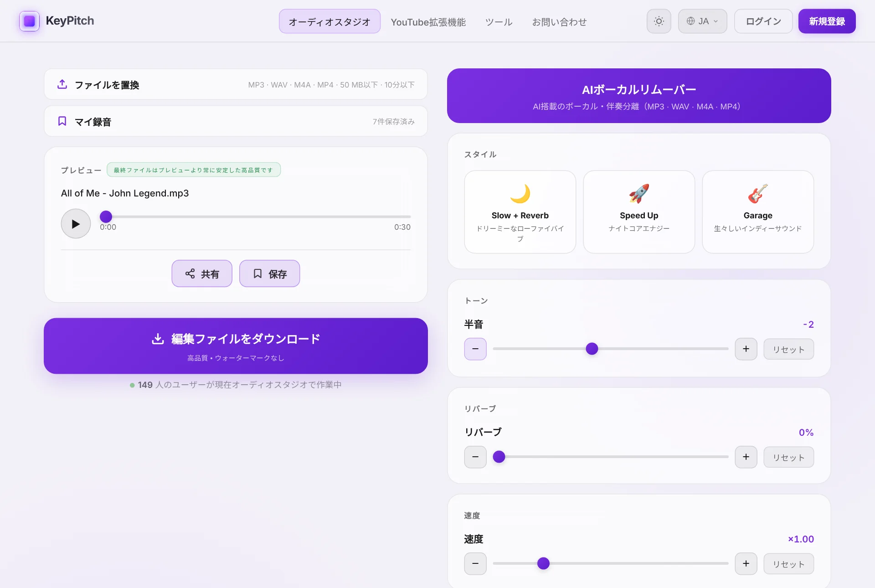Select the Speed Up rocket style
Viewport: 875px width, 588px height.
(639, 212)
